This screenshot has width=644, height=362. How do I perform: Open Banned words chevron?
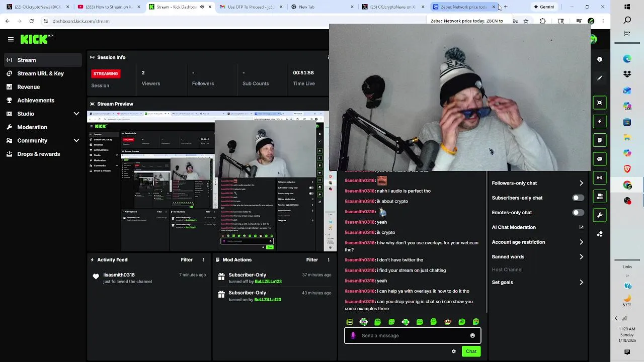pos(581,257)
